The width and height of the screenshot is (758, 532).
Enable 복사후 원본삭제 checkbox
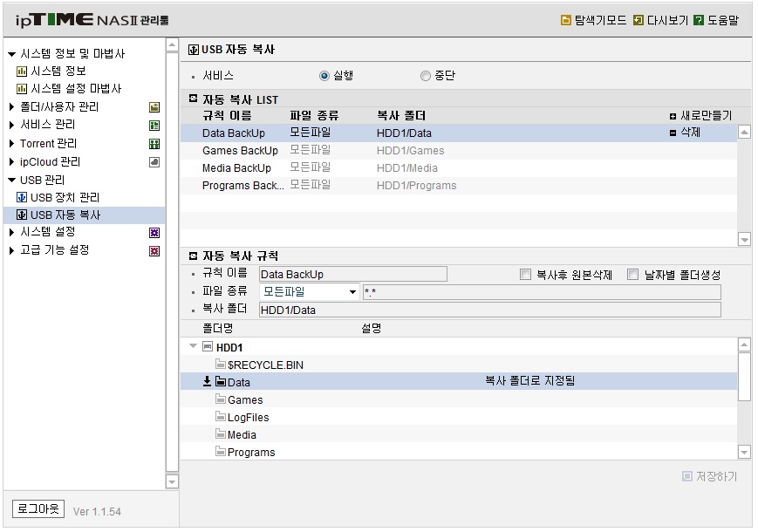coord(525,275)
